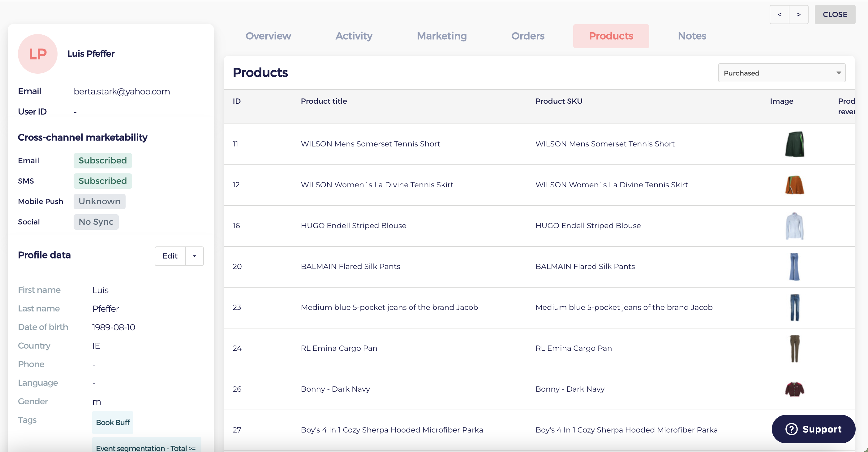Image resolution: width=868 pixels, height=452 pixels.
Task: Click the Event segmentation tag
Action: [147, 445]
